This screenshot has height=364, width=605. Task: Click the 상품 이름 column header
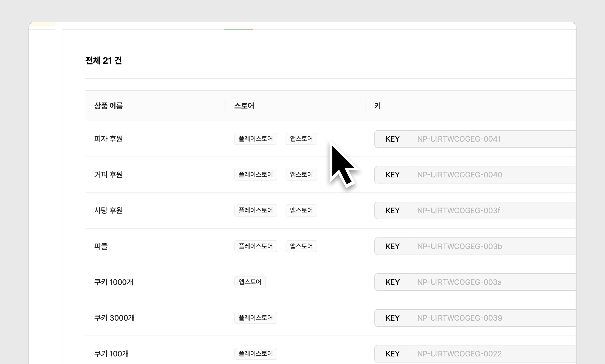(108, 106)
